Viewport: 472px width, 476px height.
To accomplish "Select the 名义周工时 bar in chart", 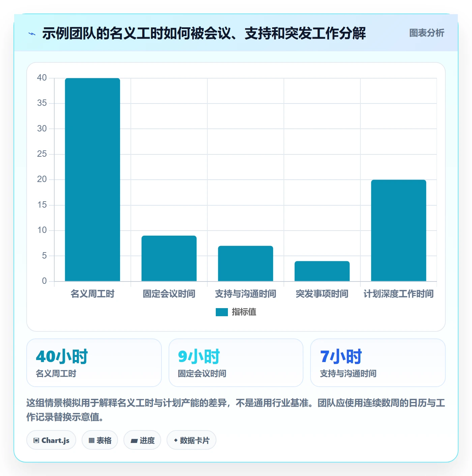I will point(92,180).
